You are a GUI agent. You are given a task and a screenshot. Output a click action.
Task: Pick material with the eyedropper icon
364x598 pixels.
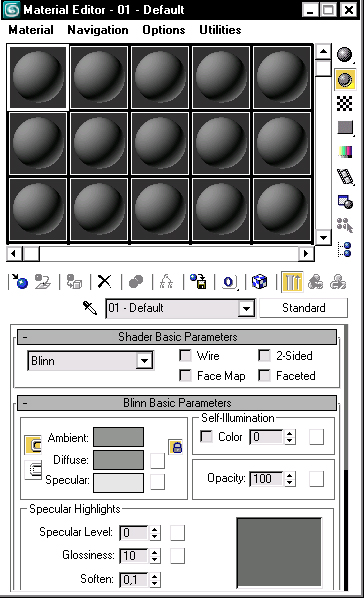click(x=90, y=308)
